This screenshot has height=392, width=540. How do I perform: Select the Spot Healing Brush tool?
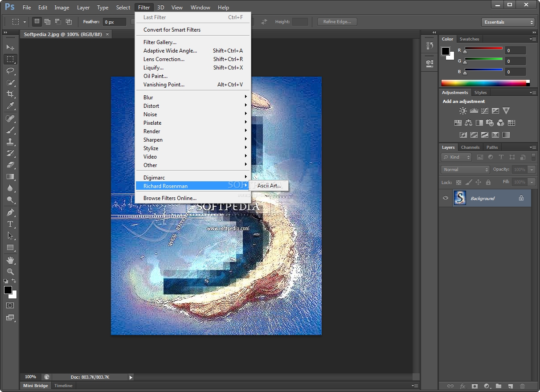(10, 118)
